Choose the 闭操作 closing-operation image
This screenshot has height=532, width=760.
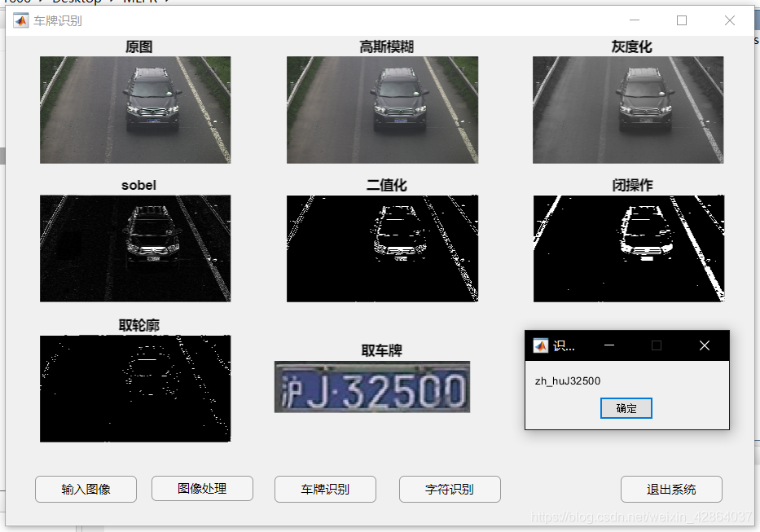(x=629, y=248)
